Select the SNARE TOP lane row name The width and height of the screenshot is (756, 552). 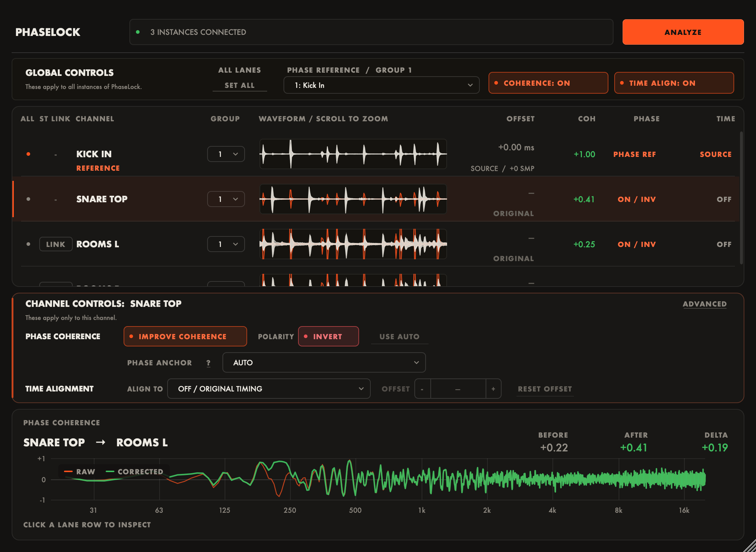coord(102,199)
